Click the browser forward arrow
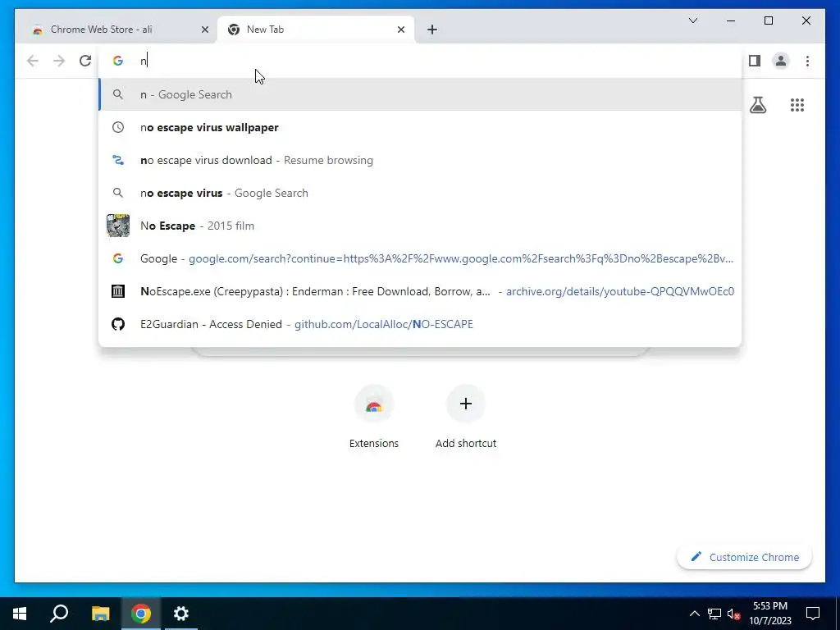840x630 pixels. tap(59, 61)
